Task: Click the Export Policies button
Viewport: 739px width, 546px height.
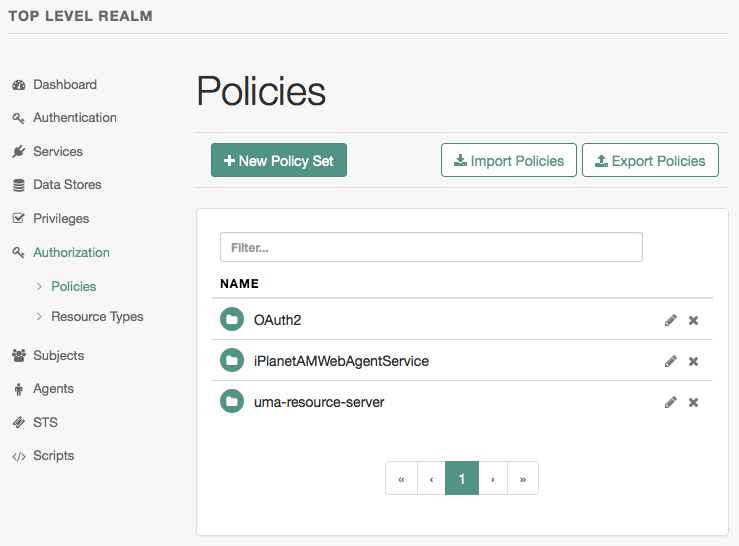Action: (x=650, y=160)
